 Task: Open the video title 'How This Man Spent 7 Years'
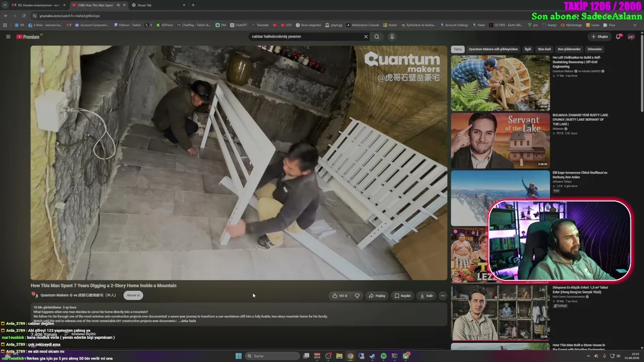click(x=104, y=286)
